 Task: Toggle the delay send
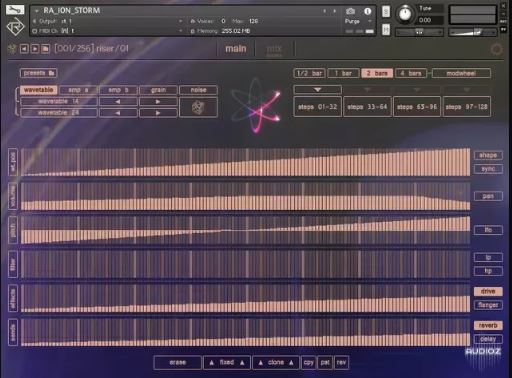[x=488, y=339]
